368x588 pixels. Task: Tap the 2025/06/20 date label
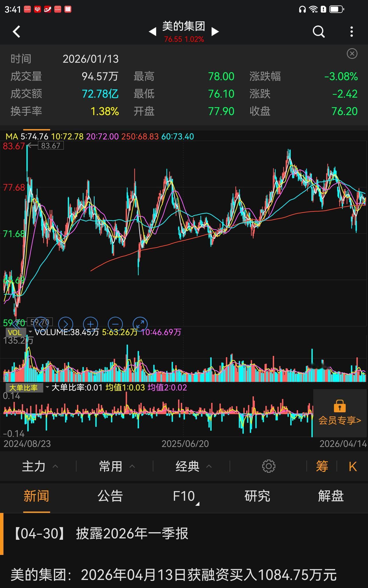(185, 444)
